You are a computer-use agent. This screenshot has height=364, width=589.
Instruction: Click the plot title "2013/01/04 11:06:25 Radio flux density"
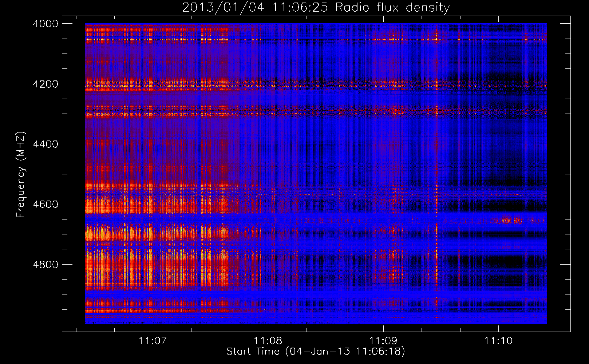(x=316, y=8)
